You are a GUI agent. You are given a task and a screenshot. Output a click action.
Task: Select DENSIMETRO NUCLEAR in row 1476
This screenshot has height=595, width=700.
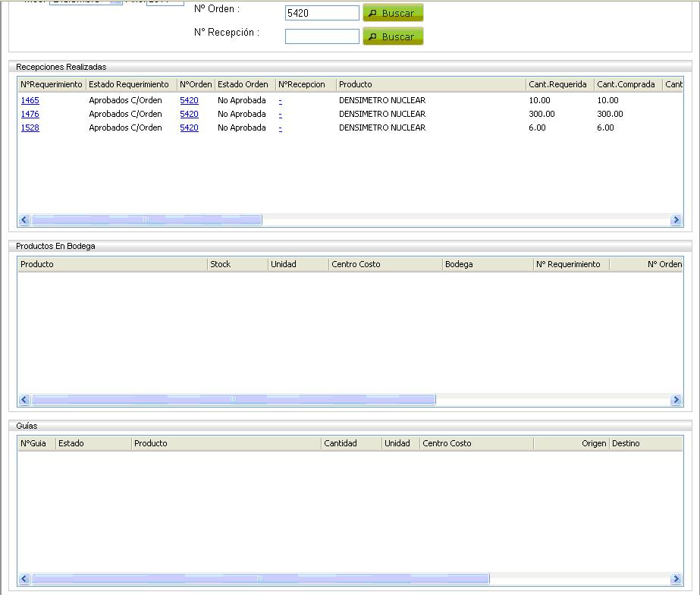(382, 114)
